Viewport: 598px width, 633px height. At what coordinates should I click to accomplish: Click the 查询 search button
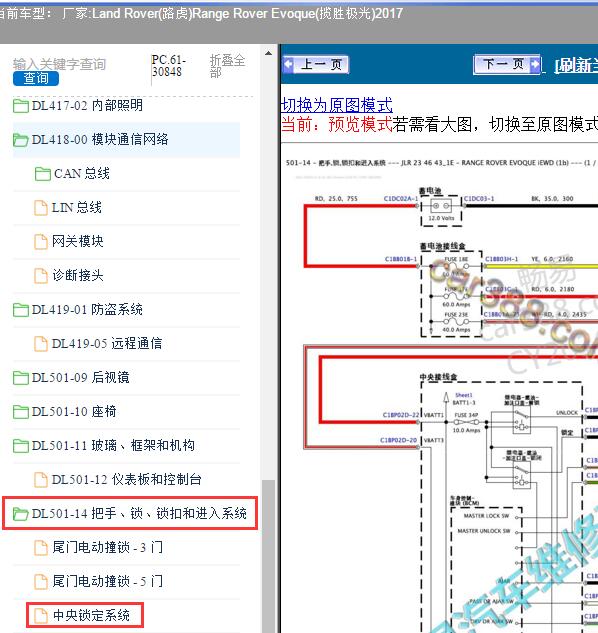[36, 78]
